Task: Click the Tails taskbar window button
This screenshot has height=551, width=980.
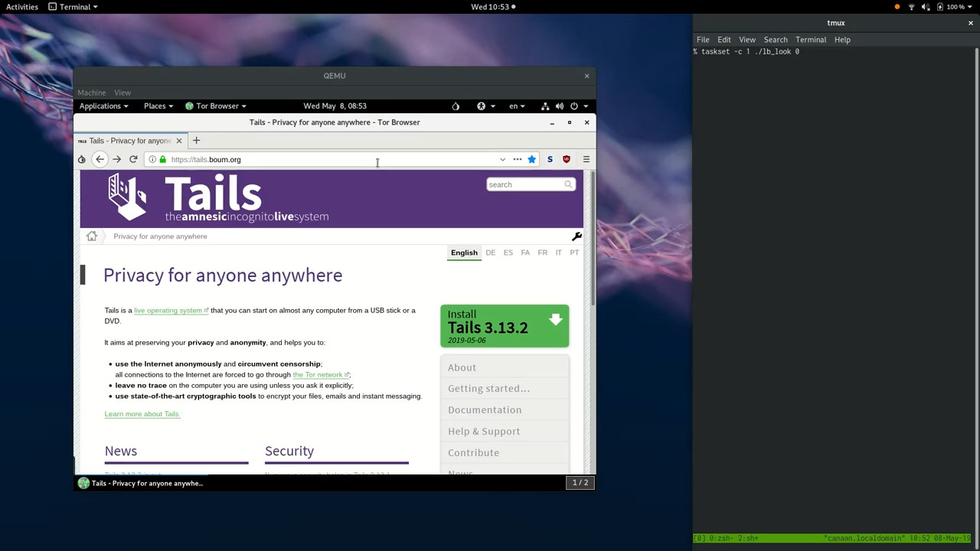Action: click(x=141, y=483)
